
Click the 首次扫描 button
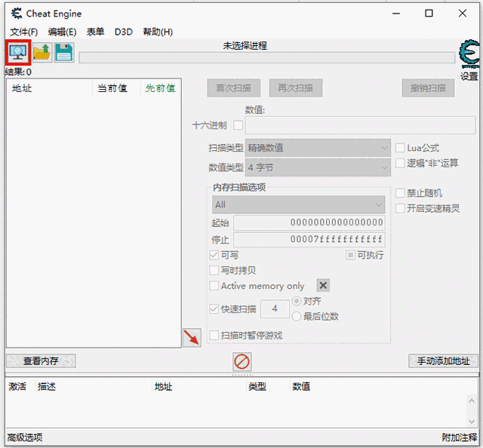click(233, 88)
